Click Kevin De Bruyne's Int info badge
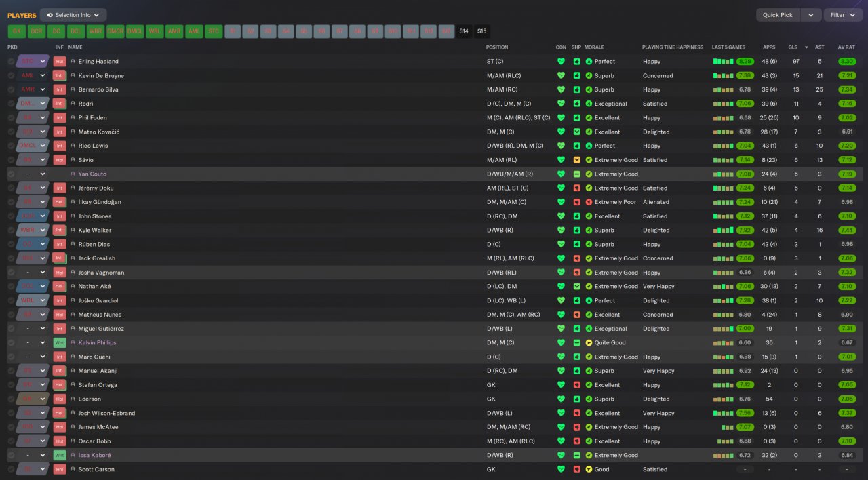The height and width of the screenshot is (480, 868). (x=60, y=75)
